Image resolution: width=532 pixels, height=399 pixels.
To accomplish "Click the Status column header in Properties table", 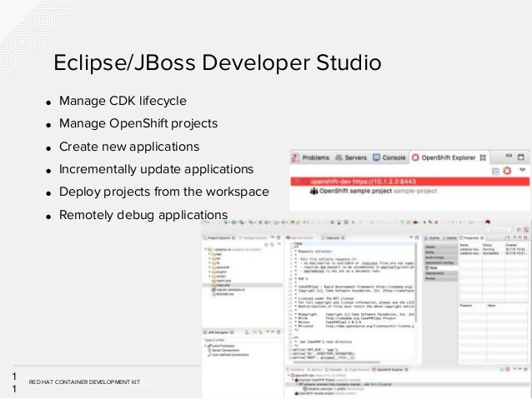I will tap(494, 245).
